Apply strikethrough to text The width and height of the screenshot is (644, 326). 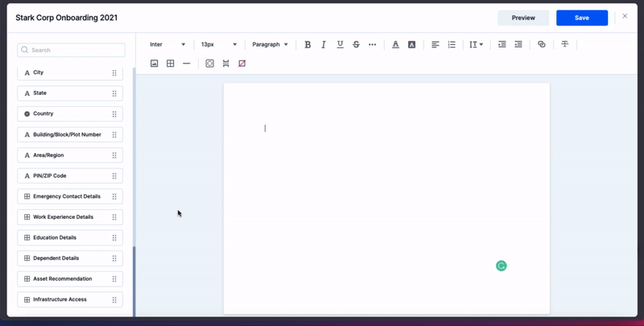pyautogui.click(x=356, y=45)
